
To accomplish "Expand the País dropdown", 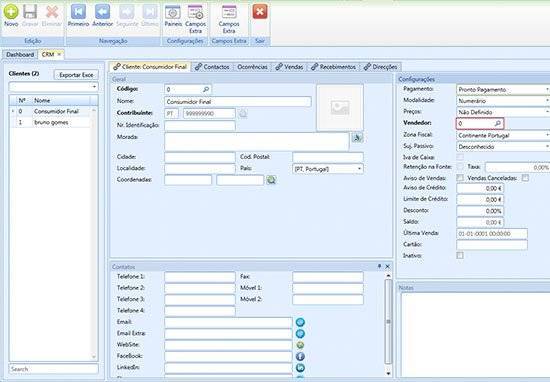I will tap(360, 169).
